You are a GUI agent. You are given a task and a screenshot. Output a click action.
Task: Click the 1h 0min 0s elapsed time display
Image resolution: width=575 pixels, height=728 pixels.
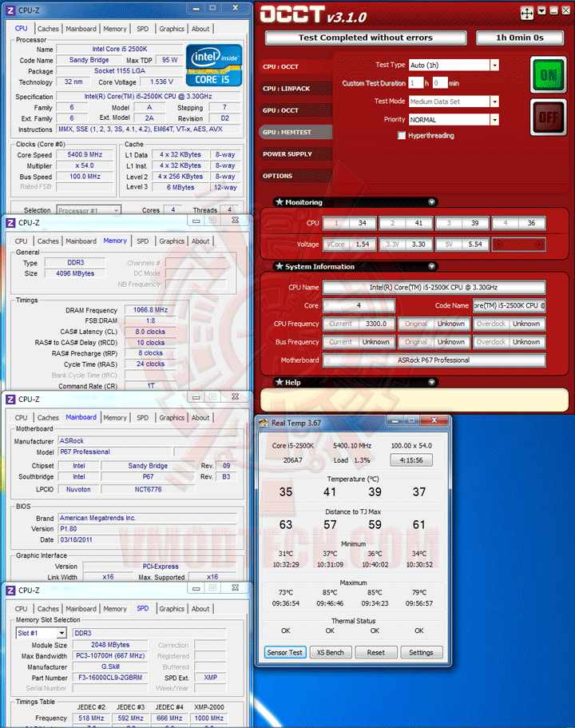[520, 38]
